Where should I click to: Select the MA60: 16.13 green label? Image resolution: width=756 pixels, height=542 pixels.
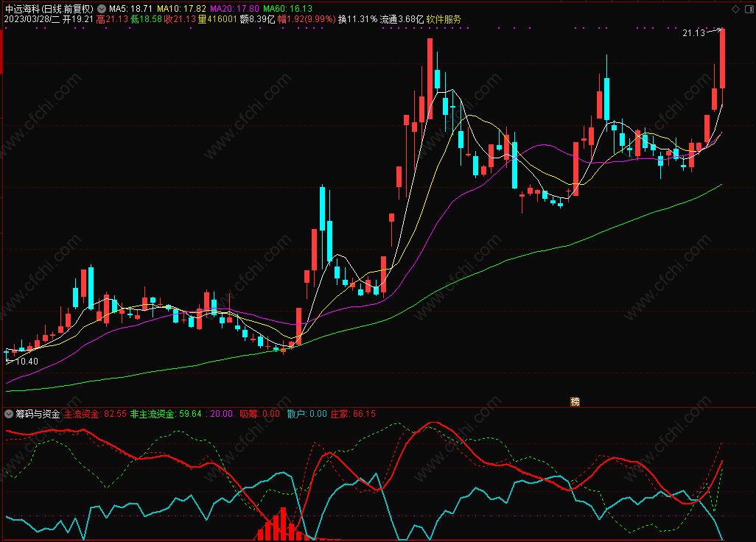pyautogui.click(x=288, y=9)
